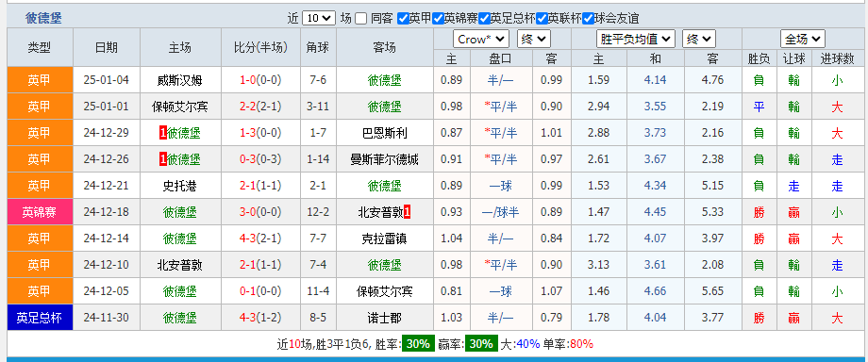Image resolution: width=868 pixels, height=362 pixels.
Task: Click the red card badge beside 彼德堡 on 24-12-26
Action: point(163,159)
